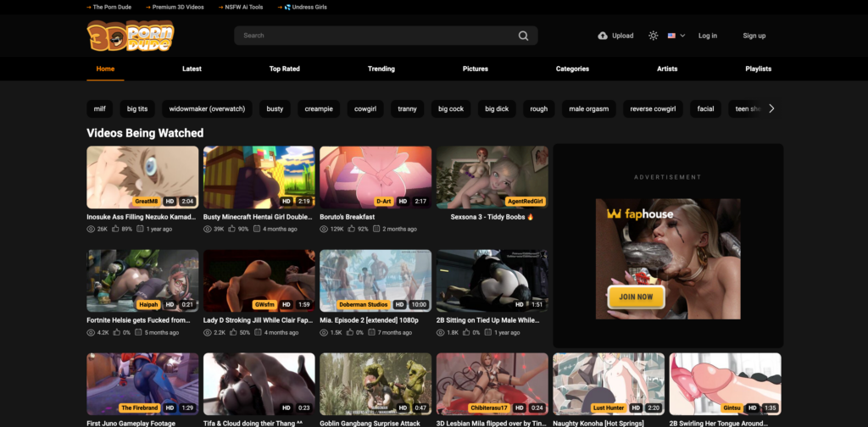This screenshot has width=868, height=427.
Task: Click the calendar icon beside 4 months ago
Action: (257, 229)
